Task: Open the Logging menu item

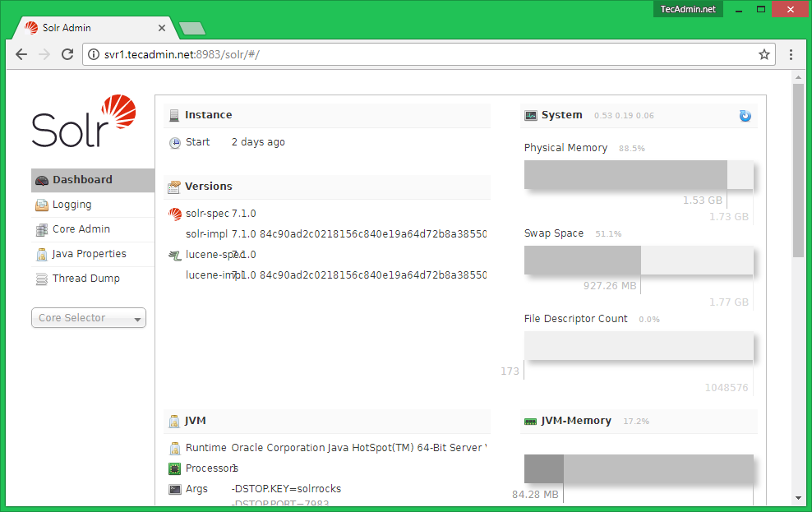Action: pyautogui.click(x=93, y=205)
